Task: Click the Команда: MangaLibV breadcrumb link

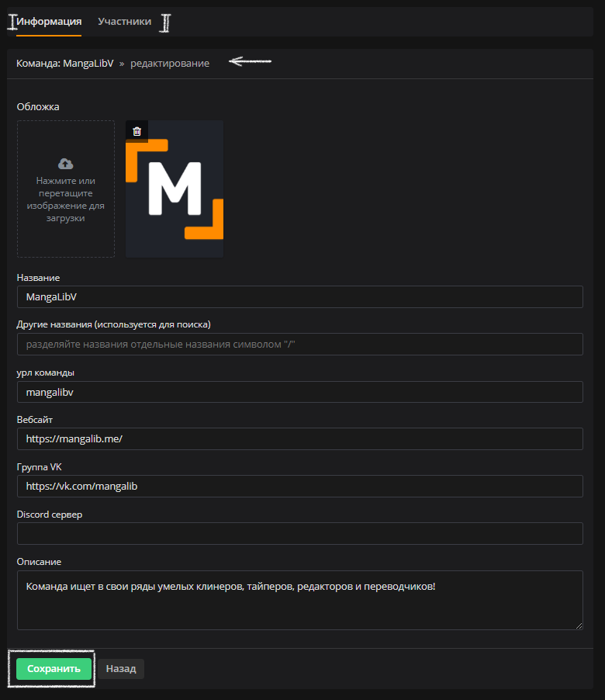Action: [65, 64]
